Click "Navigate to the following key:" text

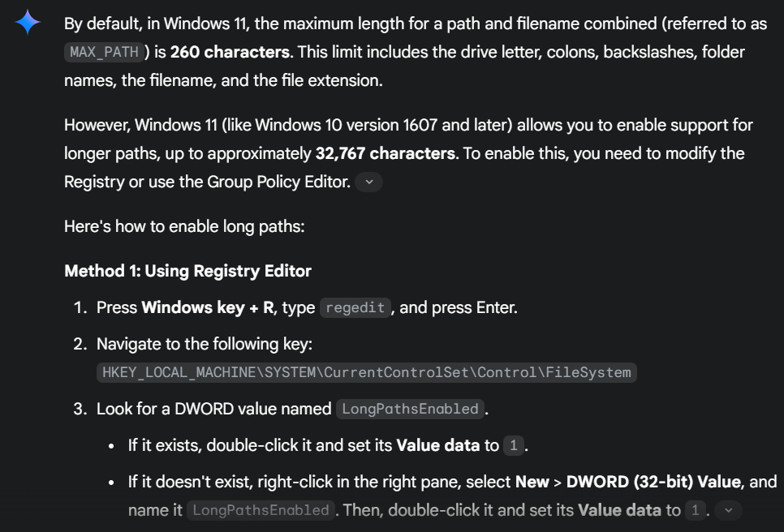pyautogui.click(x=205, y=344)
